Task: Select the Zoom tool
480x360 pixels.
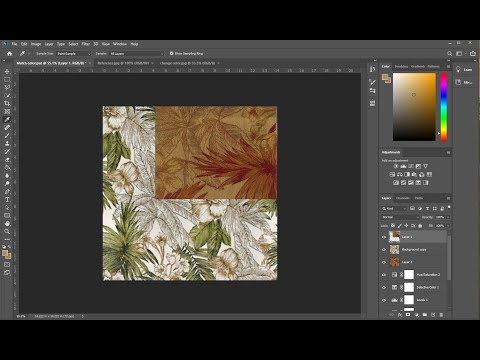Action: [x=7, y=231]
